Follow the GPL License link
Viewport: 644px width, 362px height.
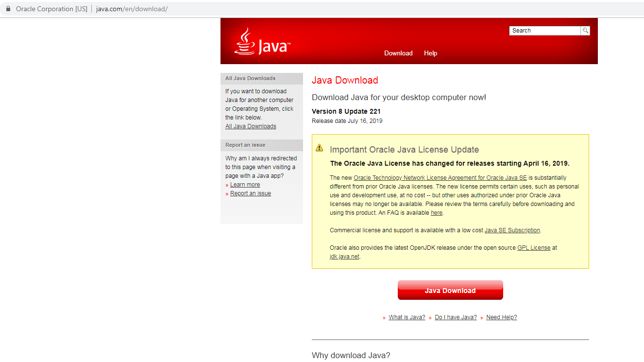pyautogui.click(x=534, y=248)
